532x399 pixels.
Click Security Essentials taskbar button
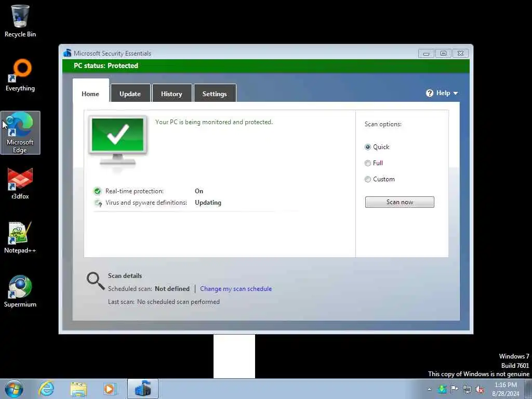(x=143, y=389)
